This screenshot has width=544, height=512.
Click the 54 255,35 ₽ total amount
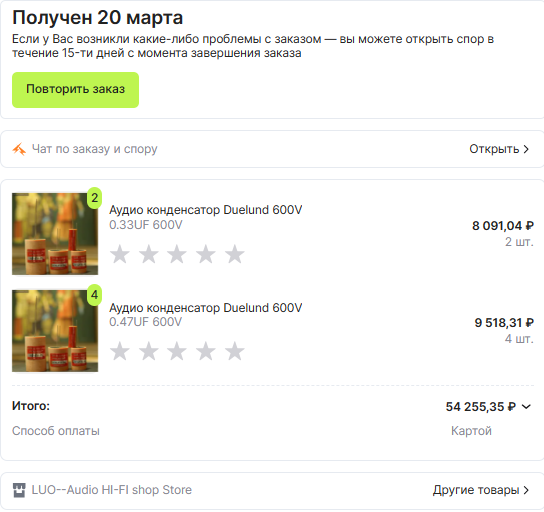point(481,407)
